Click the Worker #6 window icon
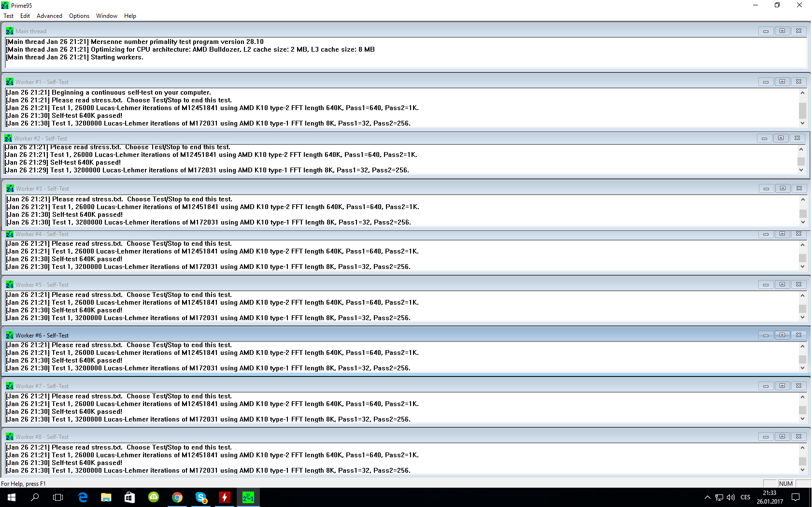Viewport: 812px width, 507px height. [10, 335]
